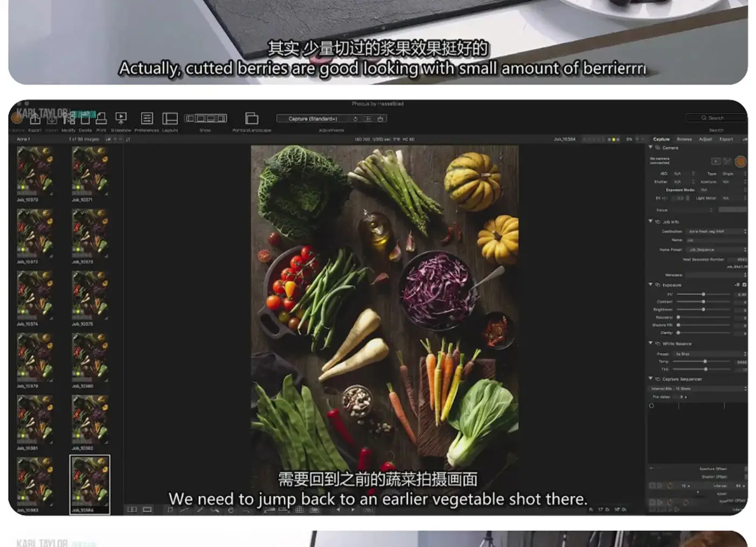Toggle the Exposure section checkbox
The height and width of the screenshot is (547, 756).
745,285
